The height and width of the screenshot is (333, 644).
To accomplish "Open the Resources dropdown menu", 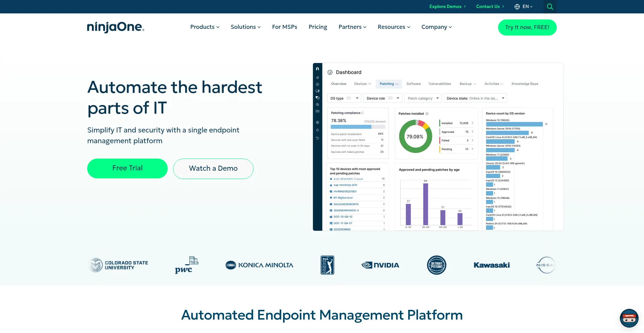I will 394,27.
